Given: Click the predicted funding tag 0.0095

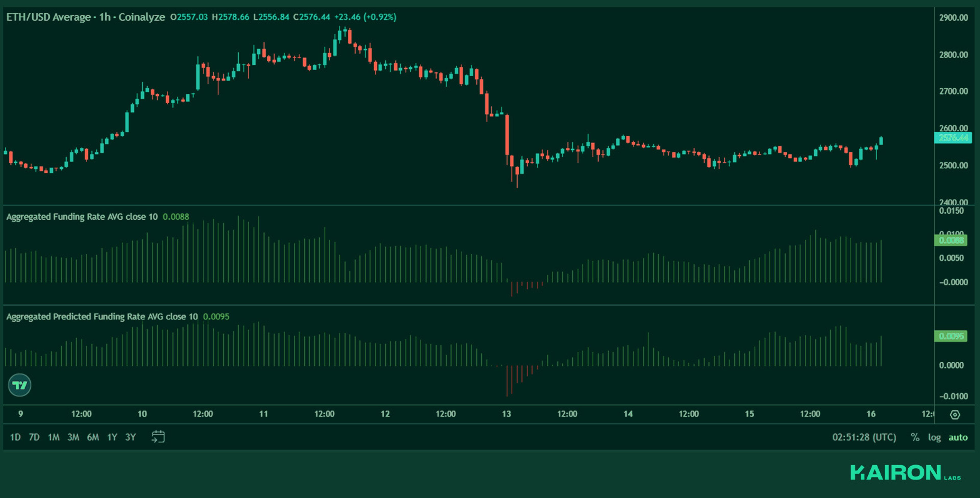Looking at the screenshot, I should (x=951, y=336).
